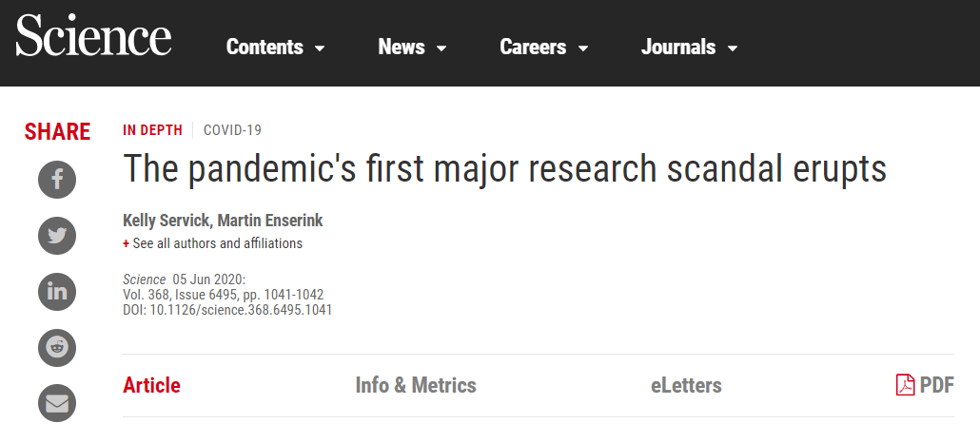
Task: Click the PDF document icon
Action: click(905, 385)
